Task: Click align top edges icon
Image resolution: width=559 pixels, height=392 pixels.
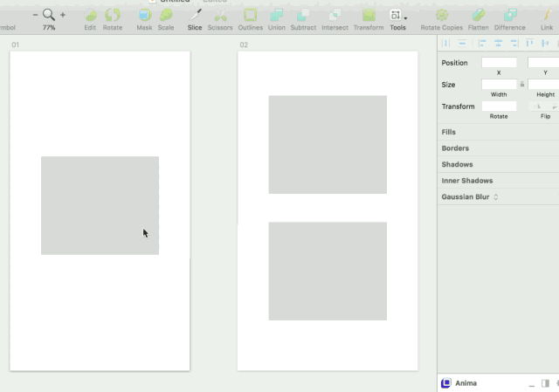Action: coord(529,44)
